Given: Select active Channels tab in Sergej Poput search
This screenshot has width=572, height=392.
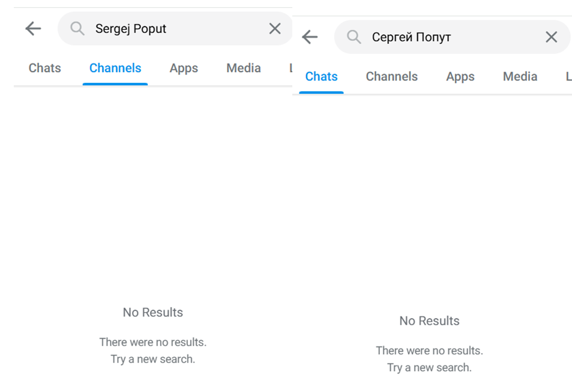Looking at the screenshot, I should click(x=115, y=68).
